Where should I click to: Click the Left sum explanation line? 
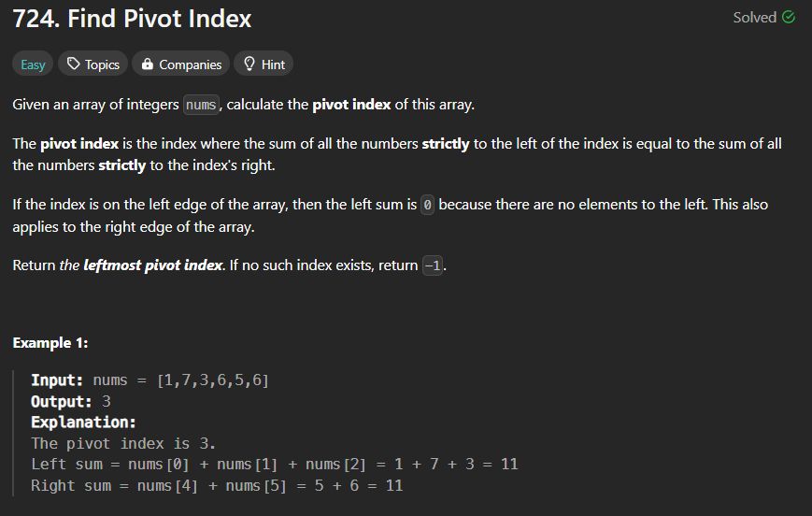tap(275, 465)
